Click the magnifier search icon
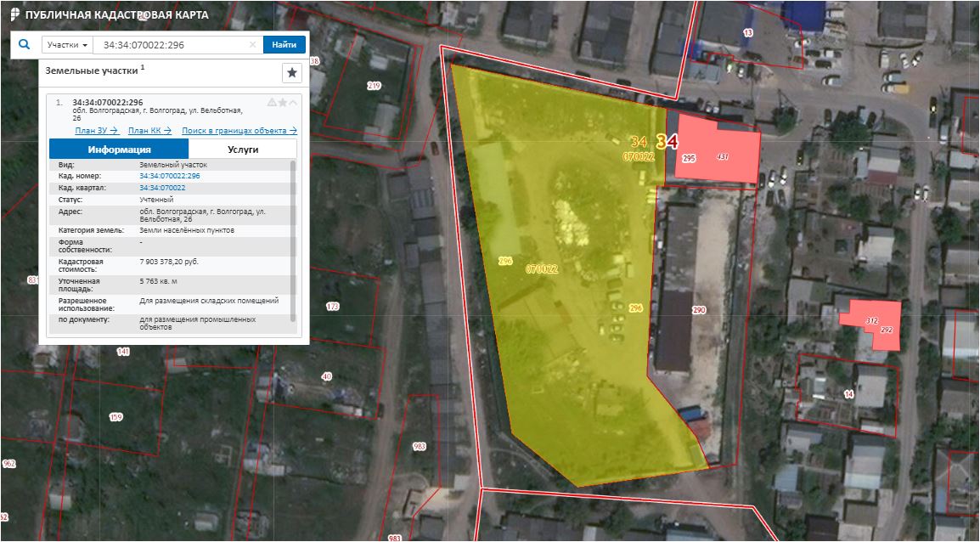Image resolution: width=980 pixels, height=542 pixels. coord(24,45)
